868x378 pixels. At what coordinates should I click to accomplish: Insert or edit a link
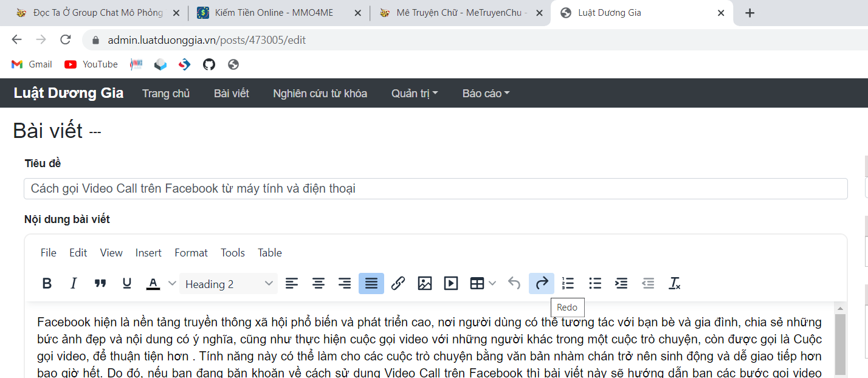click(x=398, y=283)
